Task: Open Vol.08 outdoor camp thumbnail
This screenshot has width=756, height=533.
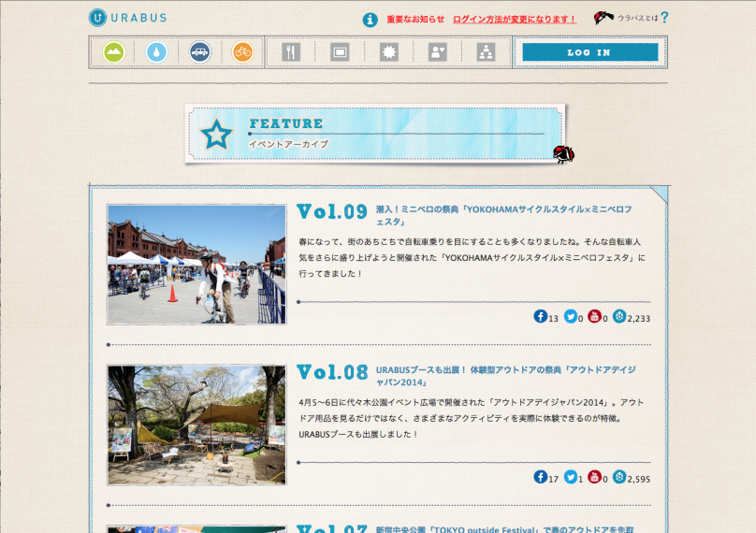Action: (x=196, y=425)
